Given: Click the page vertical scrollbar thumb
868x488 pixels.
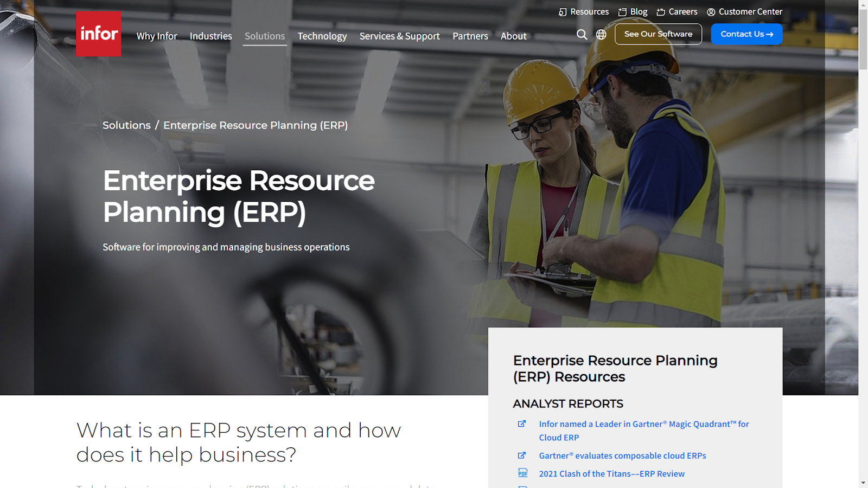Looking at the screenshot, I should pyautogui.click(x=863, y=39).
